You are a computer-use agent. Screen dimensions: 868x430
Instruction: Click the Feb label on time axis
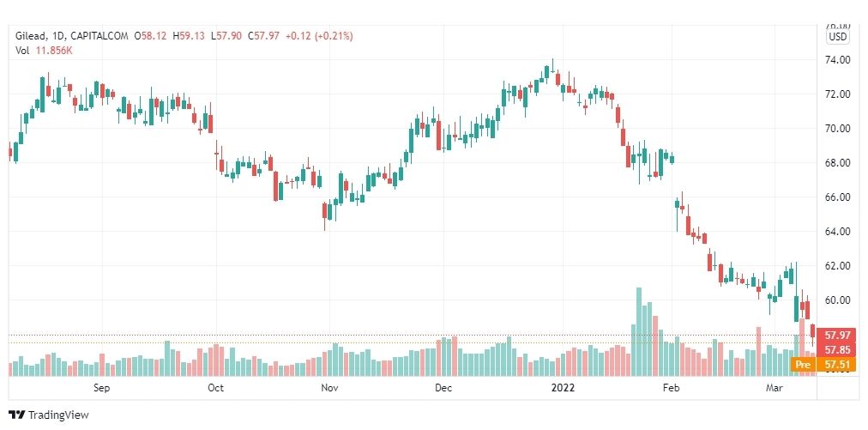pos(671,387)
